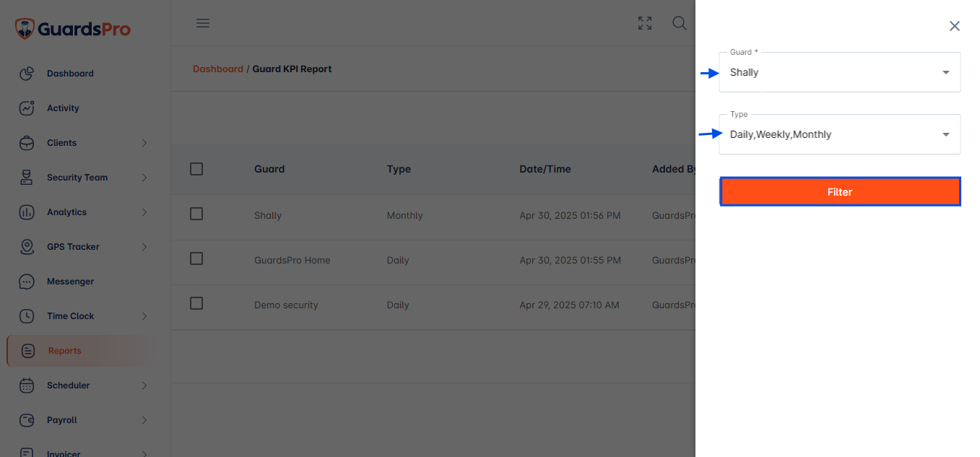980x457 pixels.
Task: Expand the Clients submenu chevron
Action: click(x=144, y=143)
